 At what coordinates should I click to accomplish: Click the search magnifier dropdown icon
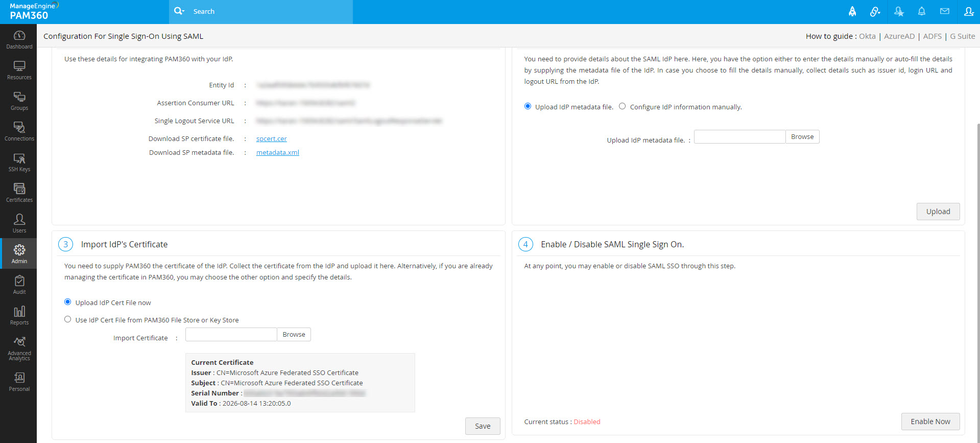point(179,11)
